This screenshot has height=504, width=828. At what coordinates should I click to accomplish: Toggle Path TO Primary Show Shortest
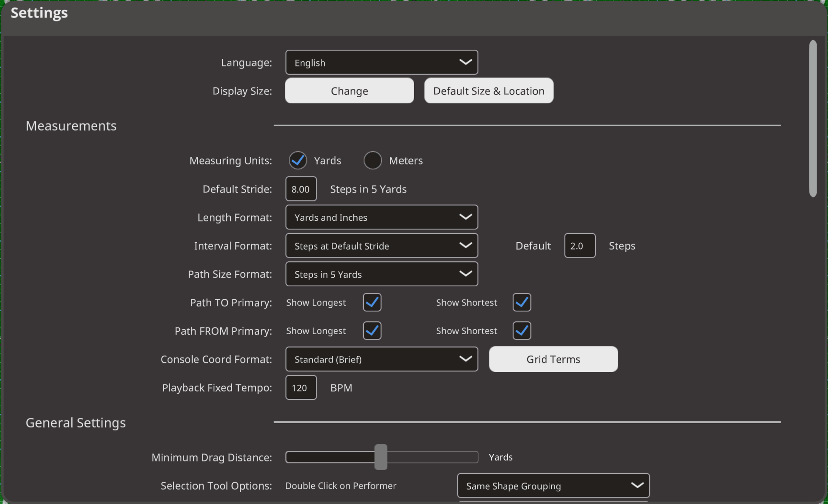[521, 302]
